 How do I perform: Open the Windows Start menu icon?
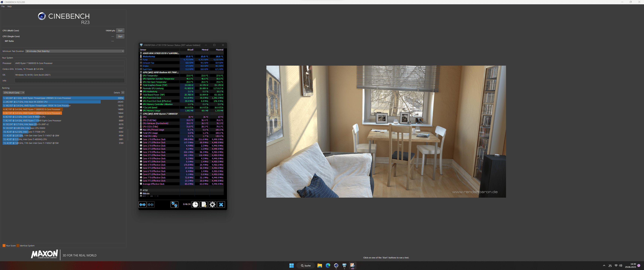coord(291,265)
